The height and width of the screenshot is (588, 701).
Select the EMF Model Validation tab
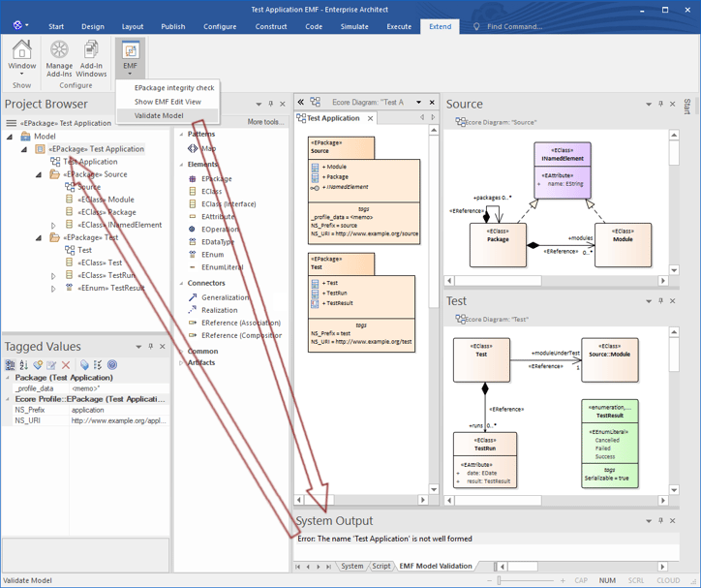(436, 566)
